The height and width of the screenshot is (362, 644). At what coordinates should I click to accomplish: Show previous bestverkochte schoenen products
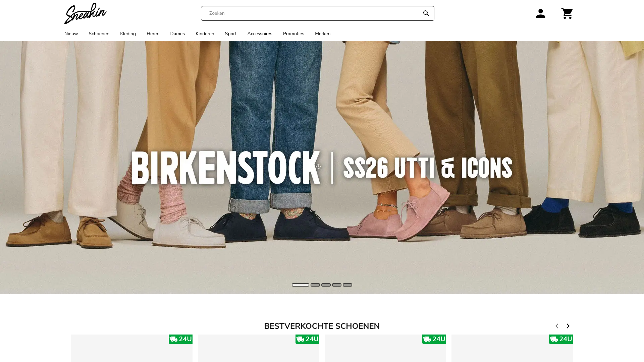557,326
